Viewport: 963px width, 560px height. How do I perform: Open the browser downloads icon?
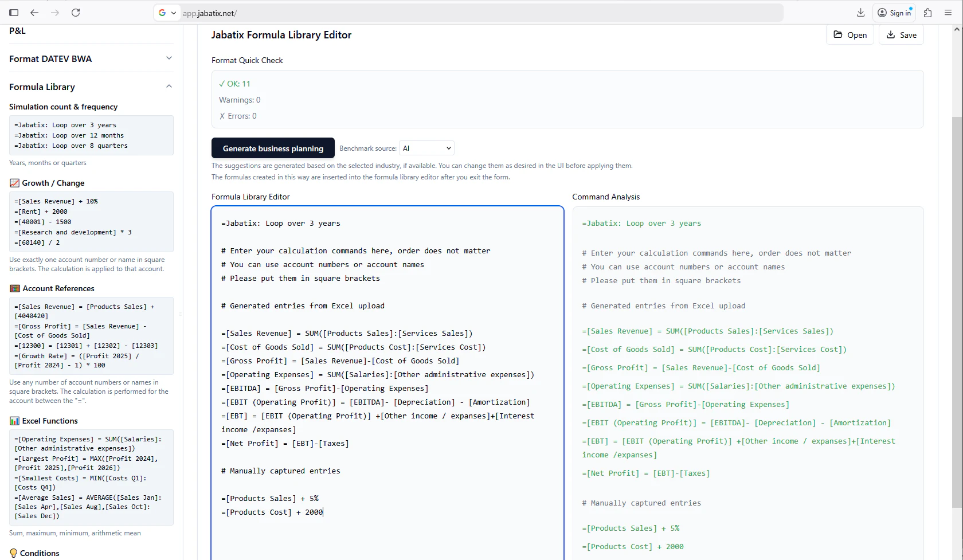[x=860, y=13]
